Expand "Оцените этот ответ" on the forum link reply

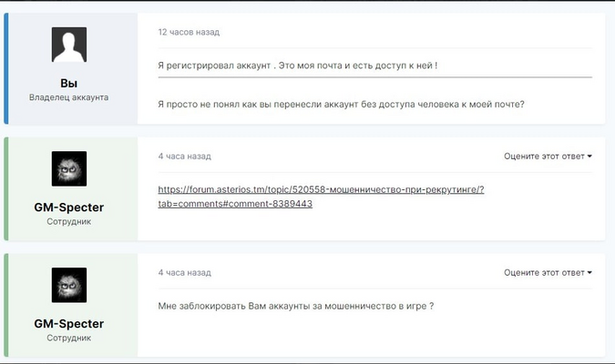(x=548, y=157)
